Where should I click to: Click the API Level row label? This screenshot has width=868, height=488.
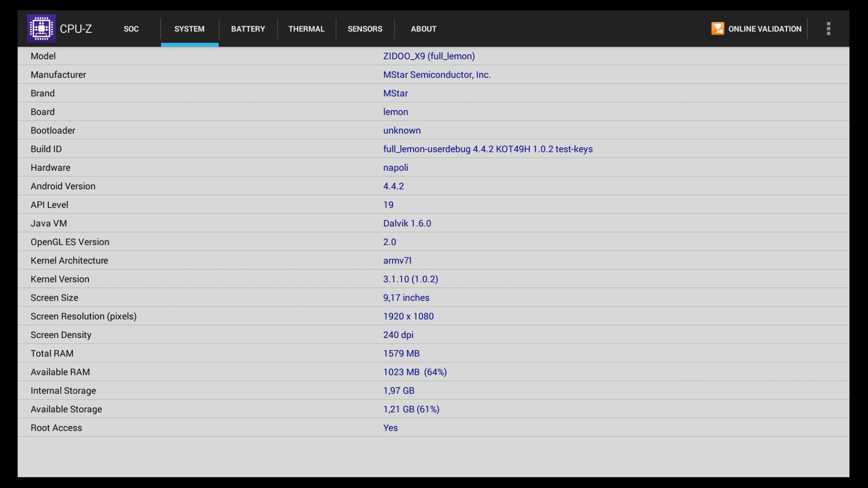click(50, 205)
